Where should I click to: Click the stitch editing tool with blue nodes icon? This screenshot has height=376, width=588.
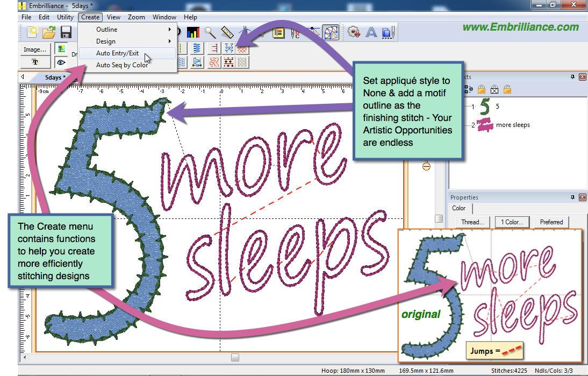click(x=331, y=32)
